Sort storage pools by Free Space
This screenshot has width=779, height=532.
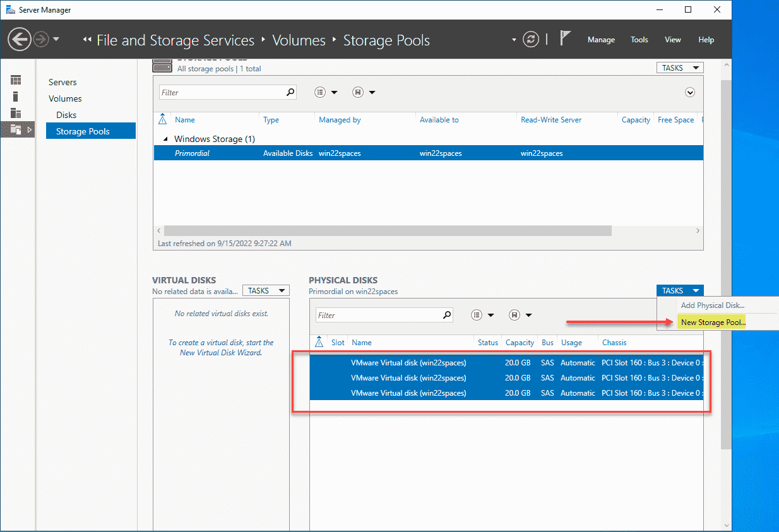click(675, 120)
